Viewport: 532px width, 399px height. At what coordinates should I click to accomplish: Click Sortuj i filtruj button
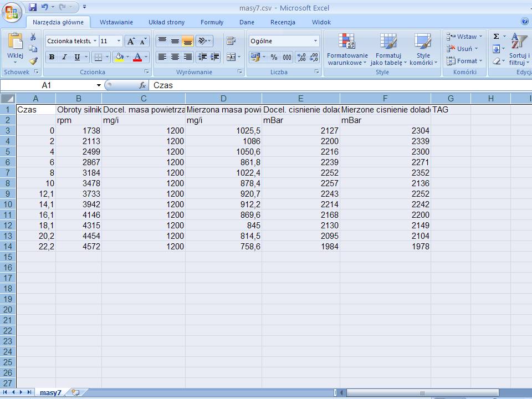519,49
